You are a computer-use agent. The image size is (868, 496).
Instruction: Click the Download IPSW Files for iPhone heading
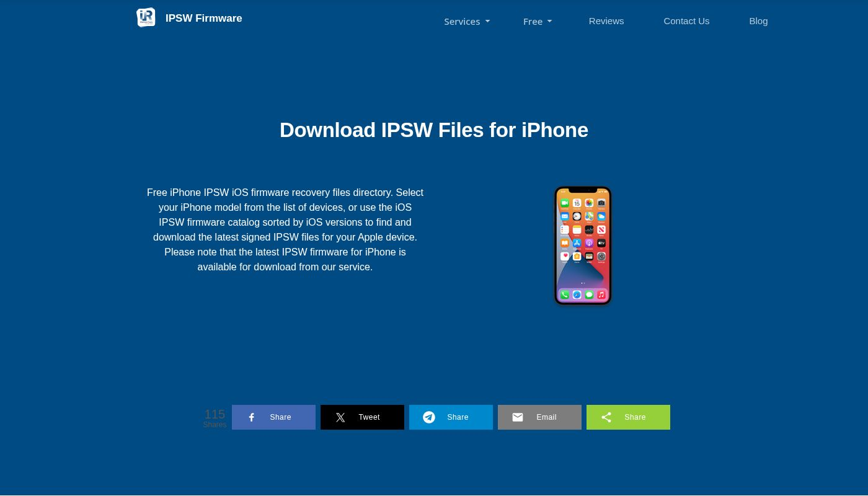pyautogui.click(x=433, y=130)
